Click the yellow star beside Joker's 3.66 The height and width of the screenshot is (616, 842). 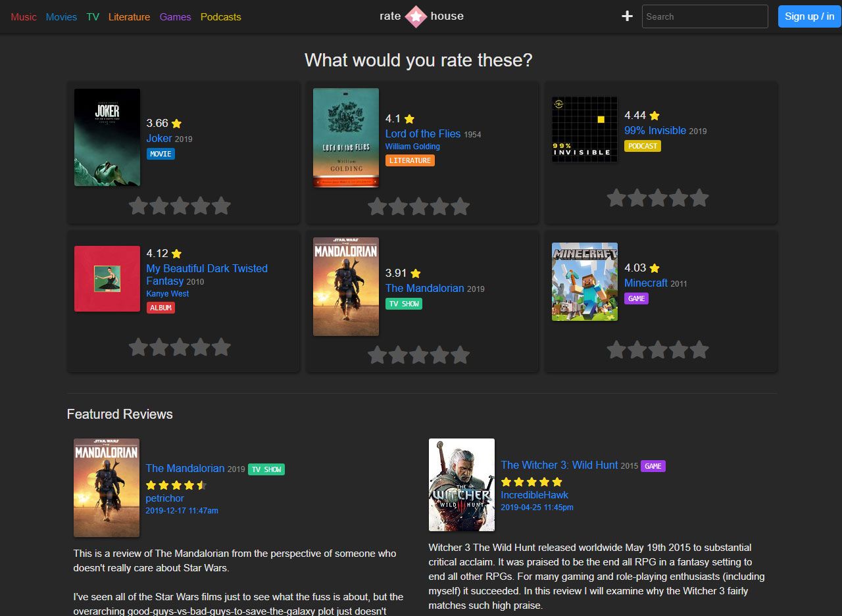176,124
